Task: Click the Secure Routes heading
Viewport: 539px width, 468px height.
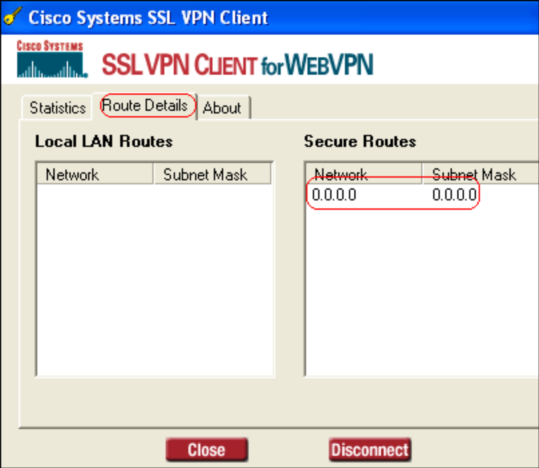Action: (x=360, y=141)
